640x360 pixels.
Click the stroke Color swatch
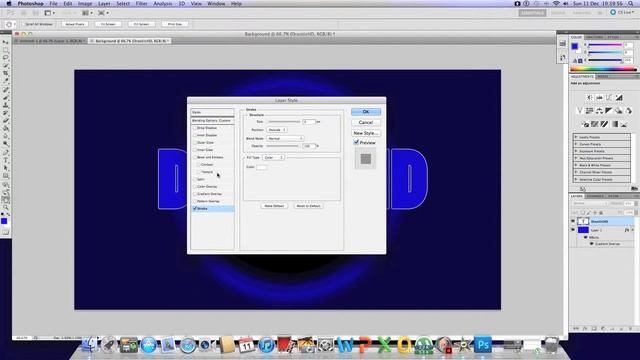(262, 167)
